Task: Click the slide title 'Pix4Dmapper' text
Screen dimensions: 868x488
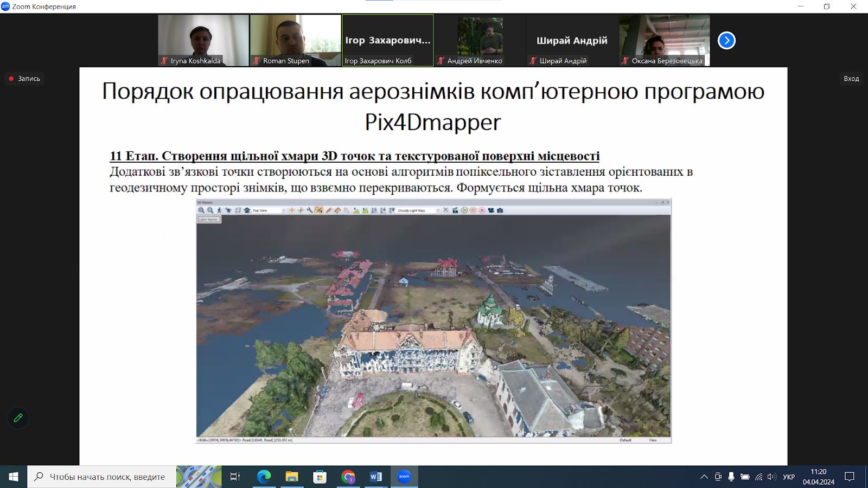Action: point(433,122)
